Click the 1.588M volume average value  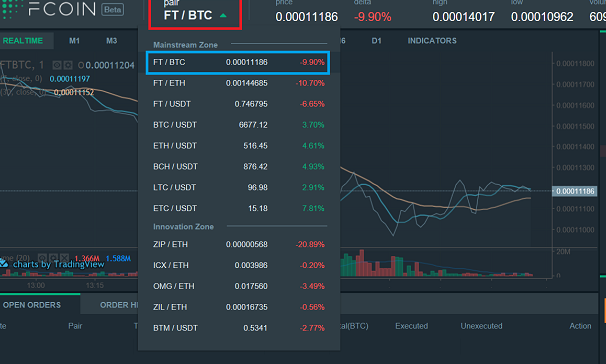pyautogui.click(x=118, y=258)
